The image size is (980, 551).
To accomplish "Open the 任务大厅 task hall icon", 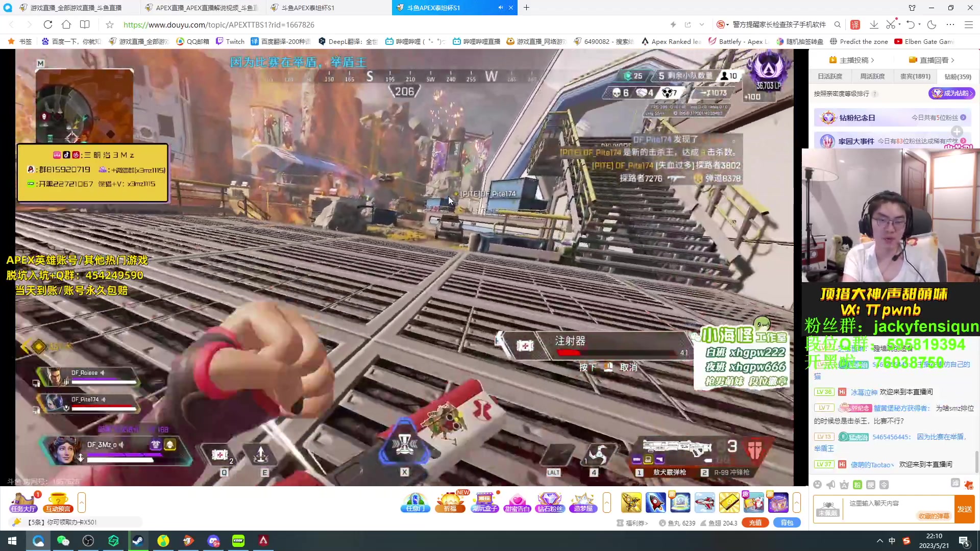I will [23, 503].
